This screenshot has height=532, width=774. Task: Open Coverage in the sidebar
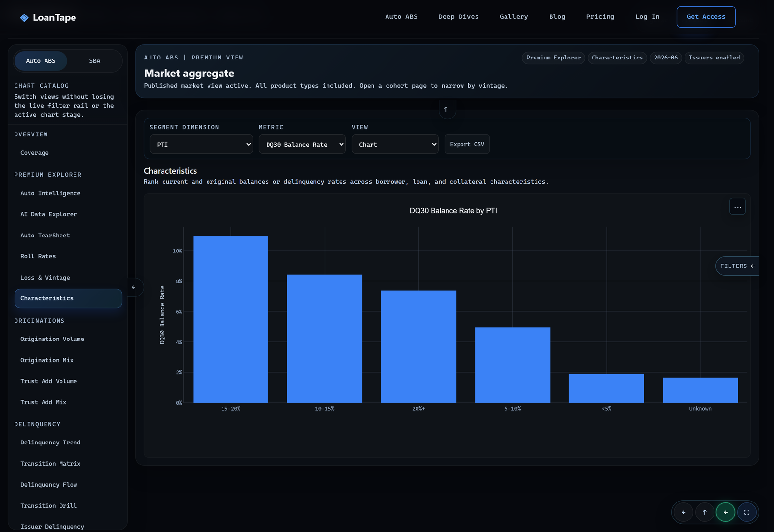pos(68,153)
